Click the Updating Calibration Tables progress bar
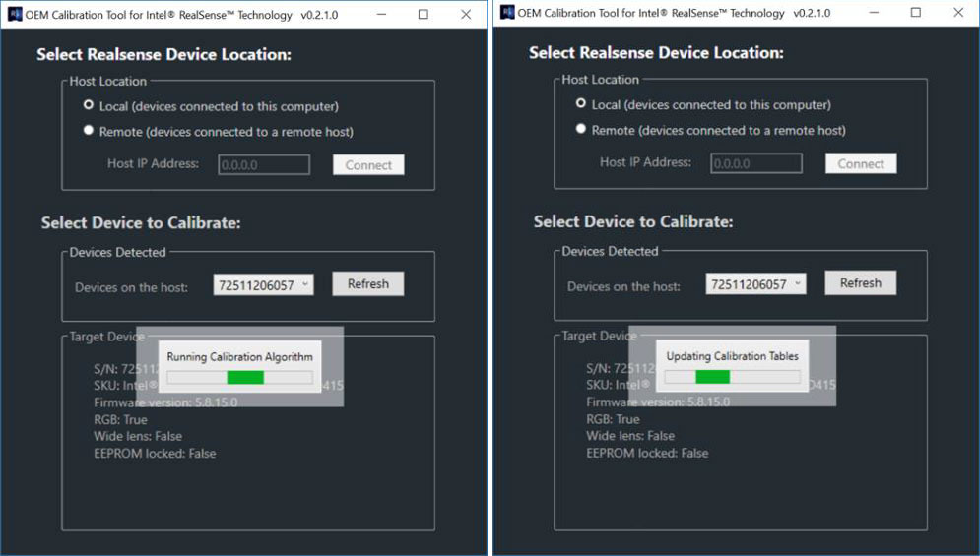Image resolution: width=980 pixels, height=556 pixels. click(732, 376)
